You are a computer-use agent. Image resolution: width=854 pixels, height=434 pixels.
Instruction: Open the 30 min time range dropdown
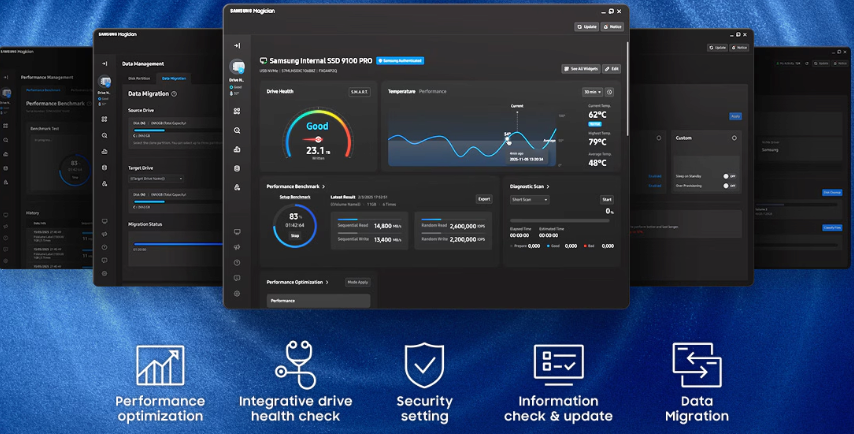click(x=593, y=92)
